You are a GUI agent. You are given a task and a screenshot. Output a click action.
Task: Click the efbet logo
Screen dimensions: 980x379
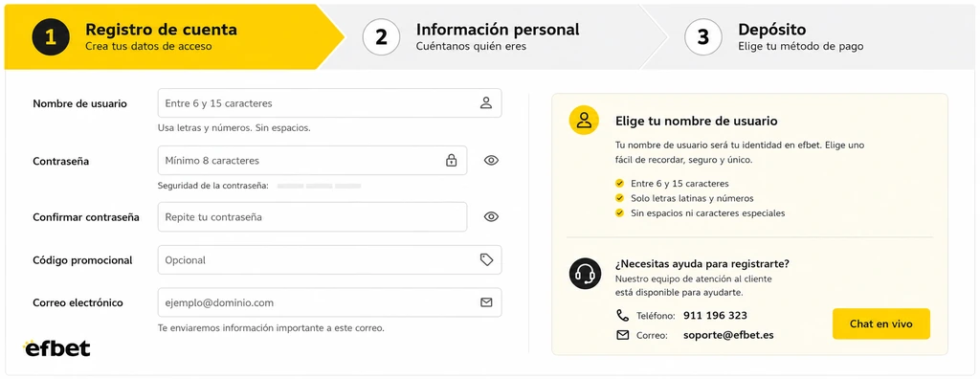pos(56,348)
